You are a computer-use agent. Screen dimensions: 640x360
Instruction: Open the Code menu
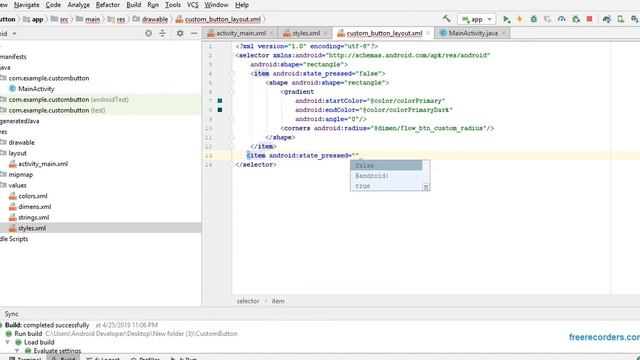tap(53, 5)
